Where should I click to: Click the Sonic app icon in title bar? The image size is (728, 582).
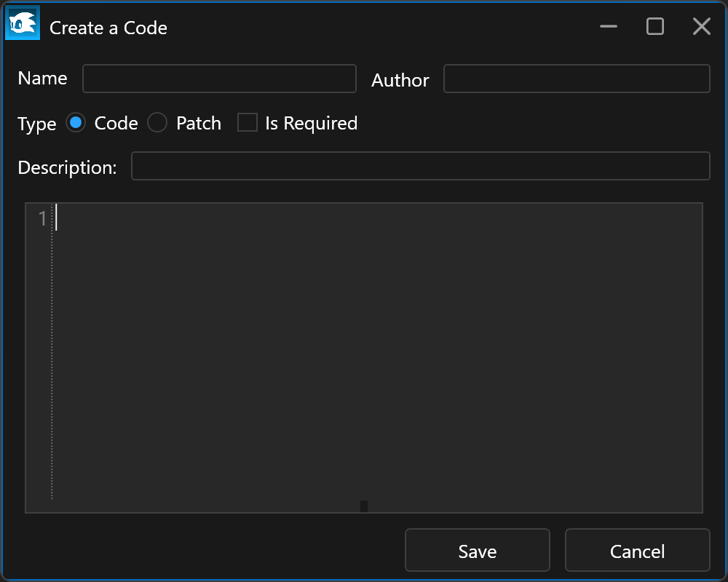23,23
